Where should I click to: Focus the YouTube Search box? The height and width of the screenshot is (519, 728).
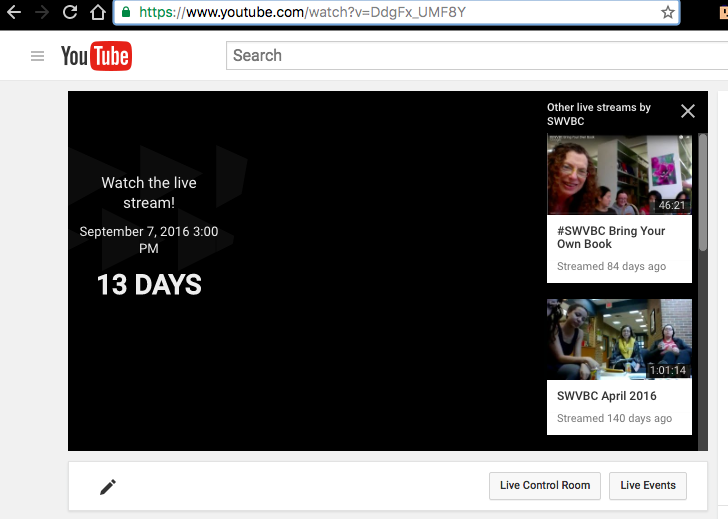[x=477, y=56]
